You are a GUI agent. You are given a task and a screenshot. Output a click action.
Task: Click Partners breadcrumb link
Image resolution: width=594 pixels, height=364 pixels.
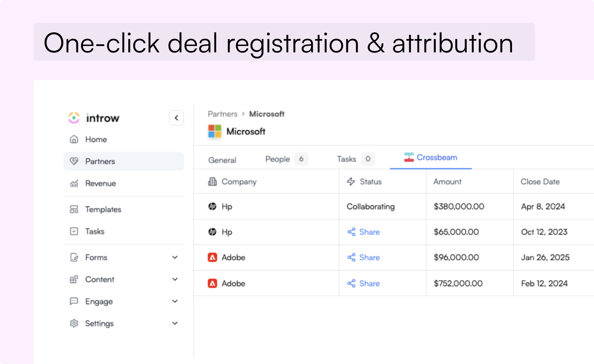[223, 114]
